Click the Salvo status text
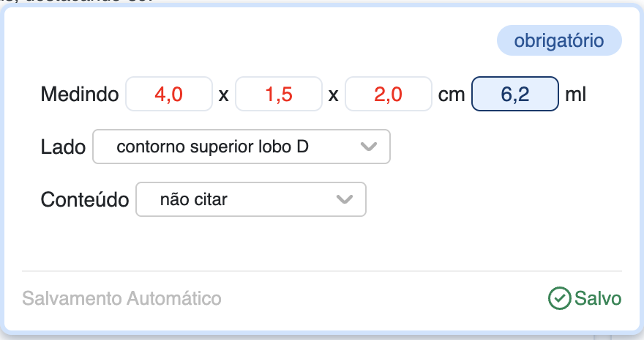Image resolution: width=644 pixels, height=340 pixels. [x=598, y=299]
